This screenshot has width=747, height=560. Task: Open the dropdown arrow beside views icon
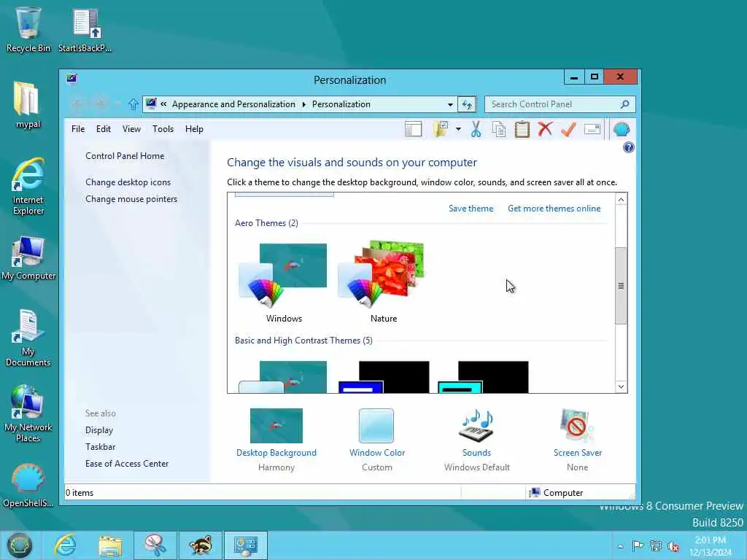458,129
